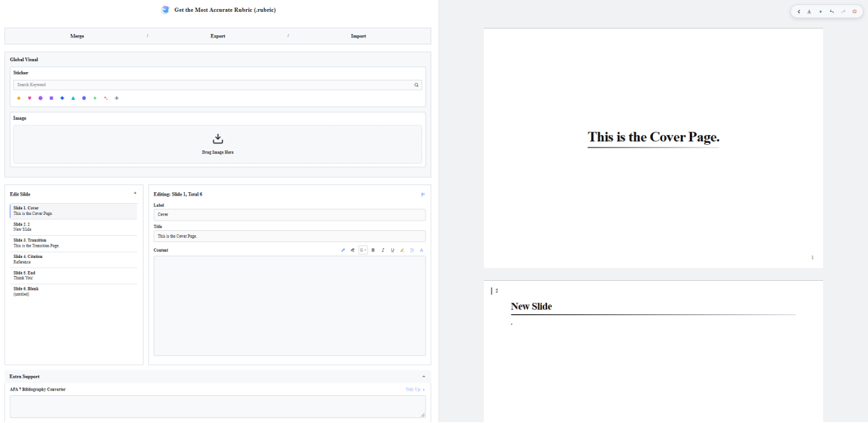Select Slide 3. Transition
Screen dimensions: 868x423
[x=73, y=243]
